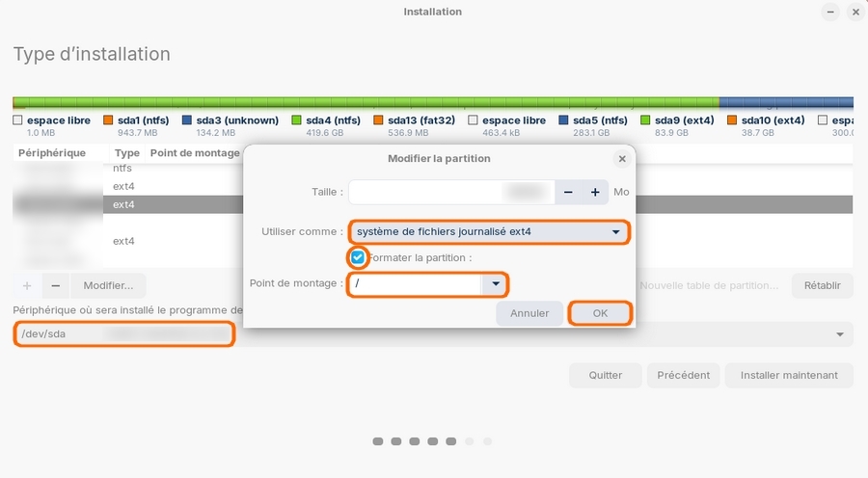The height and width of the screenshot is (478, 868).
Task: Open the Utiliser comme filesystem dropdown
Action: tap(488, 232)
